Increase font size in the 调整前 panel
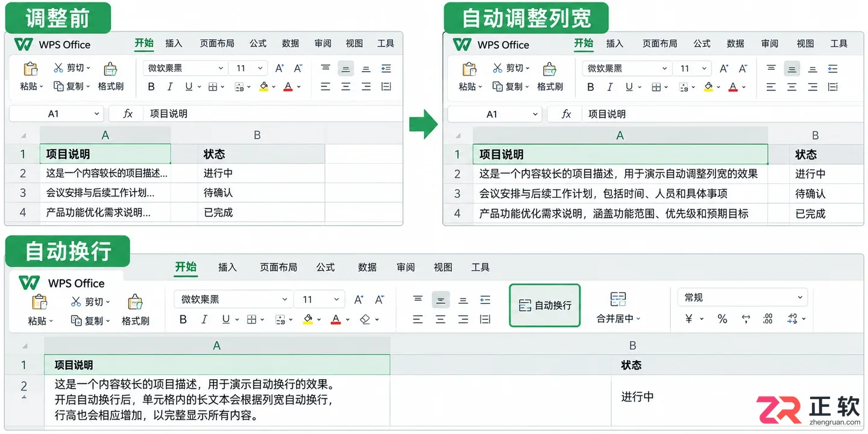The width and height of the screenshot is (868, 434). [x=279, y=68]
